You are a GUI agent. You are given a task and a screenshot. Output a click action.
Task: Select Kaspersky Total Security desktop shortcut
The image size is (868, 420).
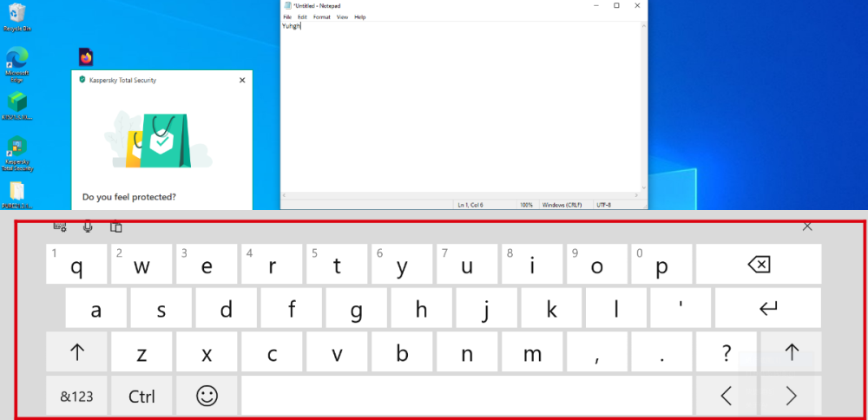pos(17,154)
